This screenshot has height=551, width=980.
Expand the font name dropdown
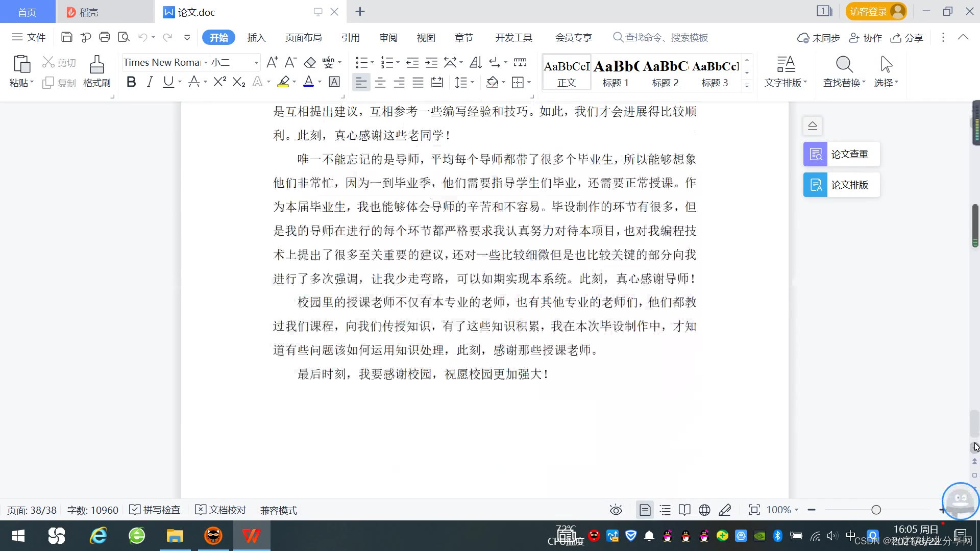tap(206, 63)
